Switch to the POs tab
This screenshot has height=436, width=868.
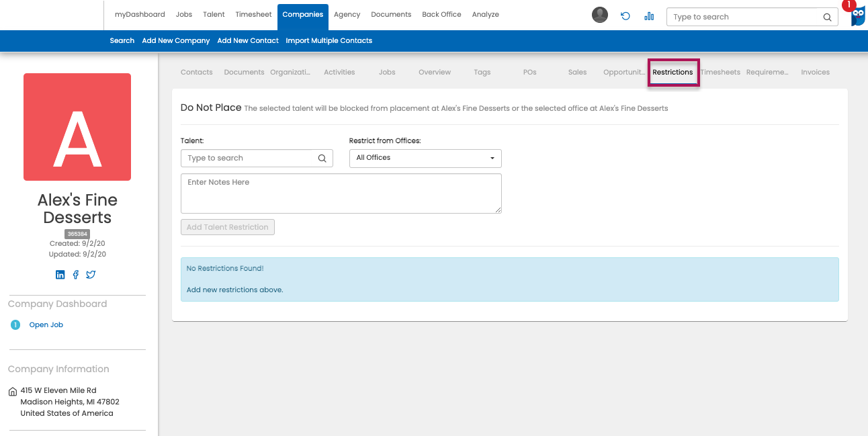(530, 73)
